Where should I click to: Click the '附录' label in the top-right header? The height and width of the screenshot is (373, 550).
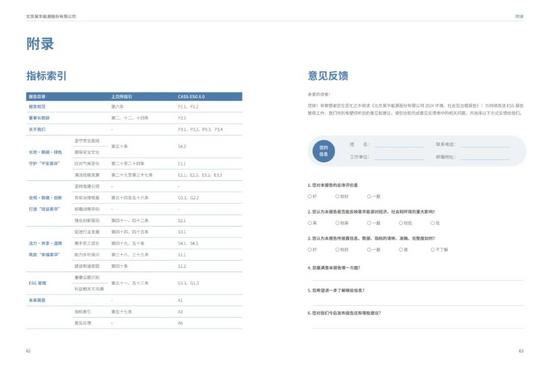[519, 16]
